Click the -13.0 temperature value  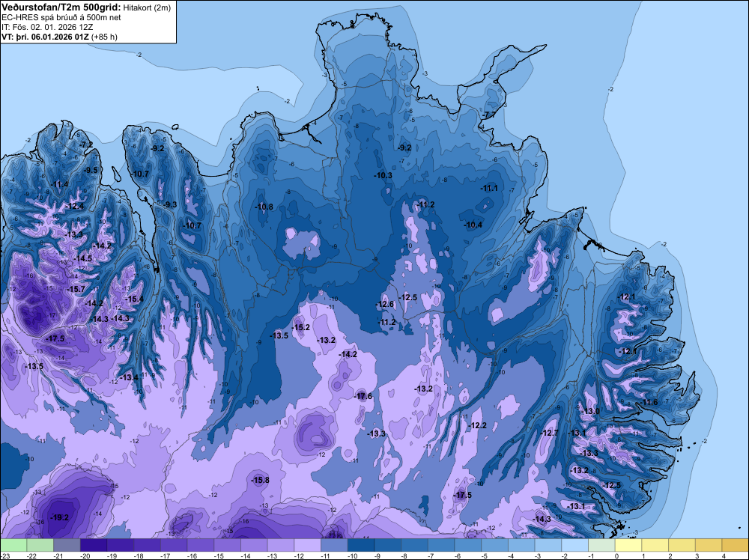click(591, 412)
